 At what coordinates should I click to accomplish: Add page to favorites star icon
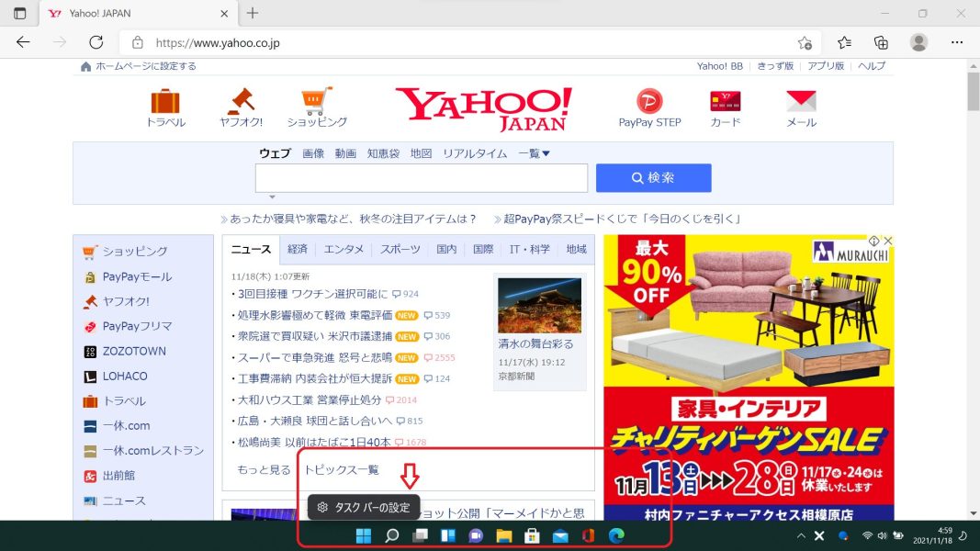coord(805,42)
